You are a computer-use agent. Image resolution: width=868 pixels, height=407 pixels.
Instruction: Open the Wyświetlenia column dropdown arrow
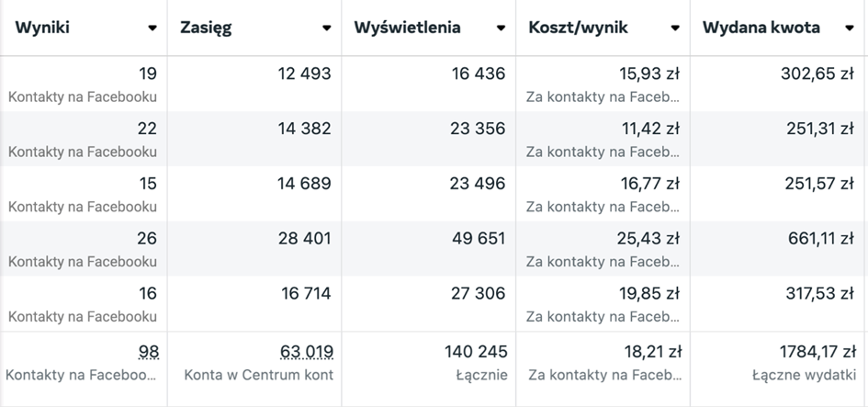pos(501,28)
